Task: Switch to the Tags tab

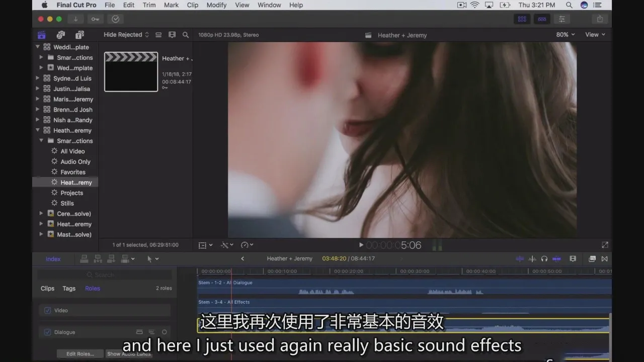Action: pos(69,288)
